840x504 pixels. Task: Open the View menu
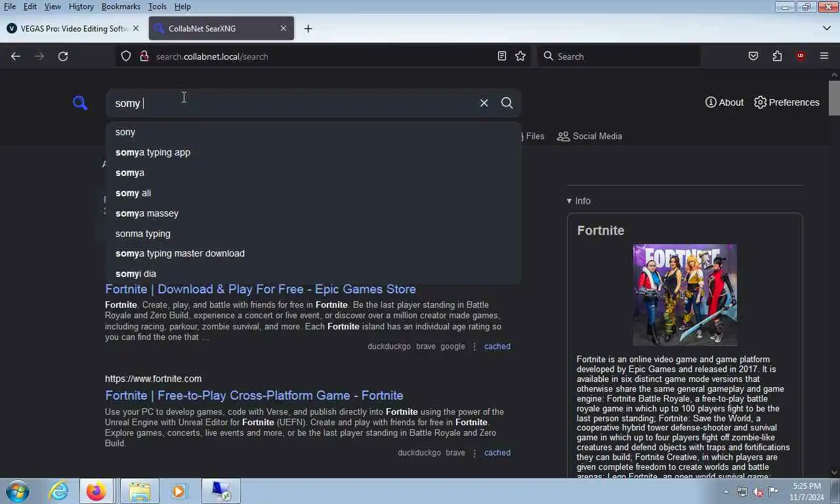(52, 7)
